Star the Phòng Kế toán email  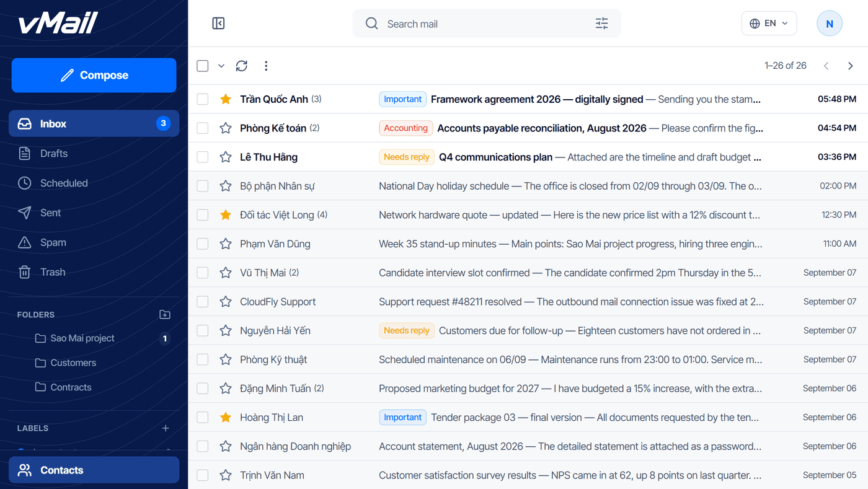point(226,128)
